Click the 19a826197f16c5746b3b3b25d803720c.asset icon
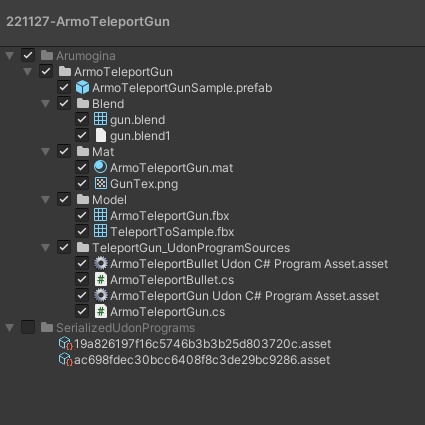The image size is (425, 425). (65, 343)
